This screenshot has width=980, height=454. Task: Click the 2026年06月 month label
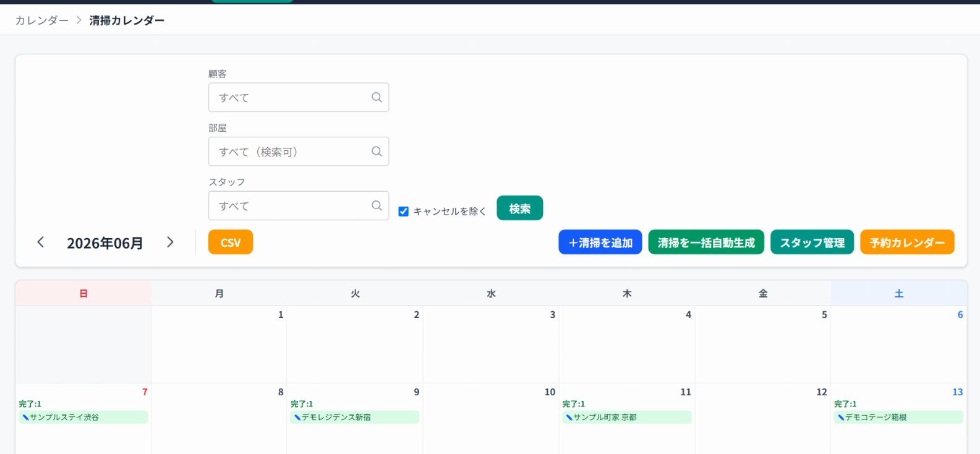click(x=105, y=243)
